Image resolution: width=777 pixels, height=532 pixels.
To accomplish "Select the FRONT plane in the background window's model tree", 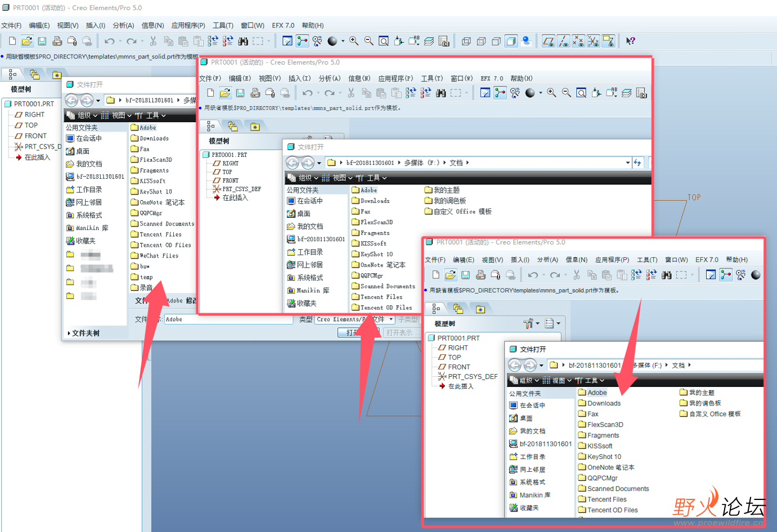I will (30, 136).
